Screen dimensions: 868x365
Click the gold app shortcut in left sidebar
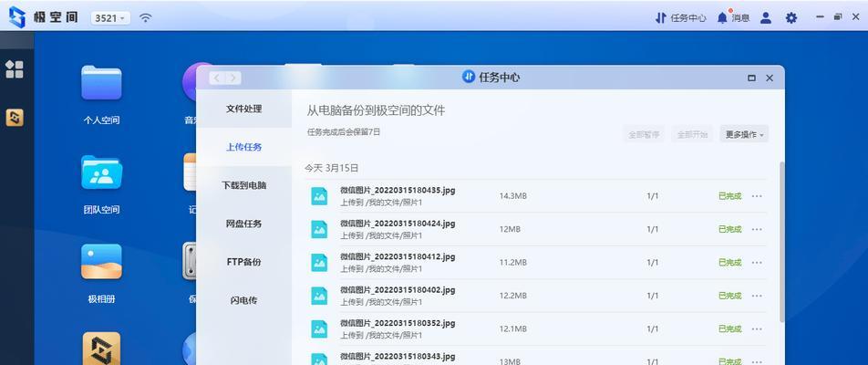pos(15,118)
